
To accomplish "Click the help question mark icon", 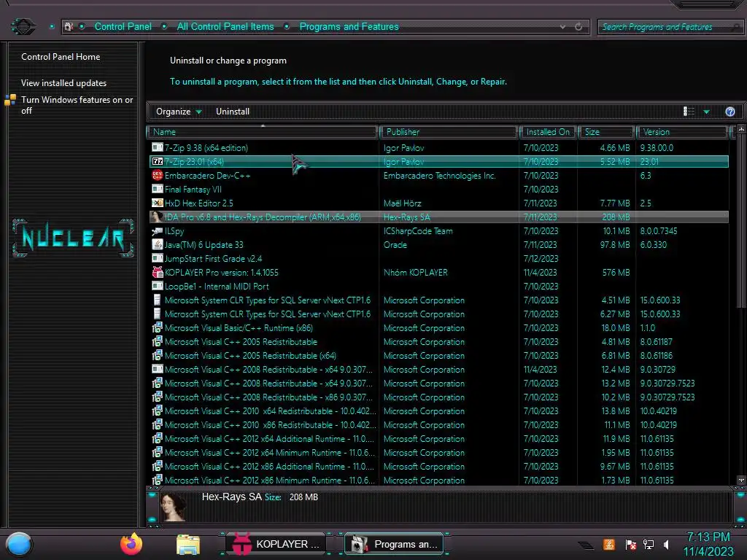I will point(729,112).
